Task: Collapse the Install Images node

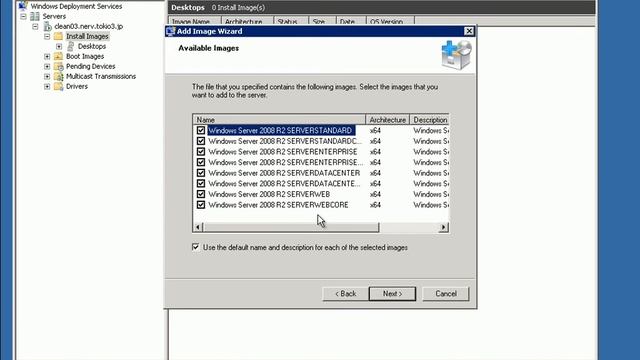Action: pos(47,36)
